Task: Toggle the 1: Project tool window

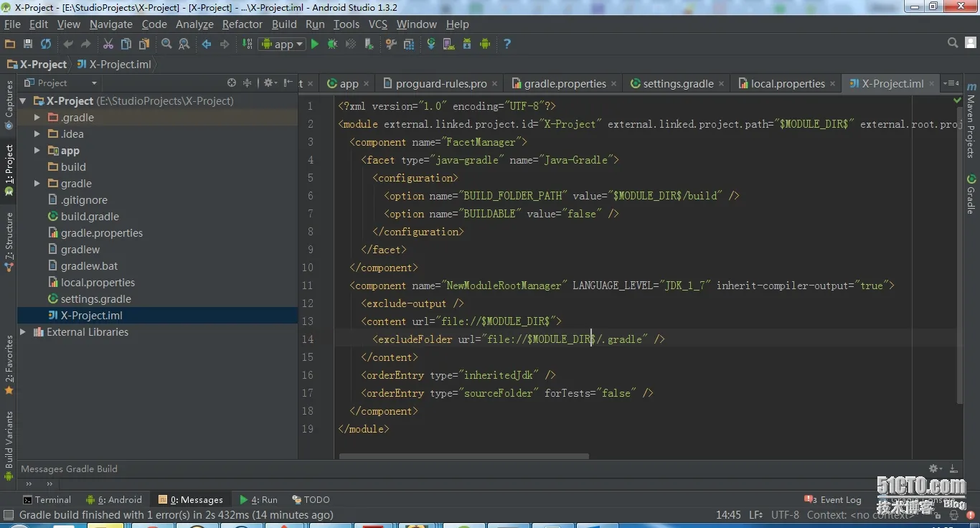Action: tap(9, 170)
